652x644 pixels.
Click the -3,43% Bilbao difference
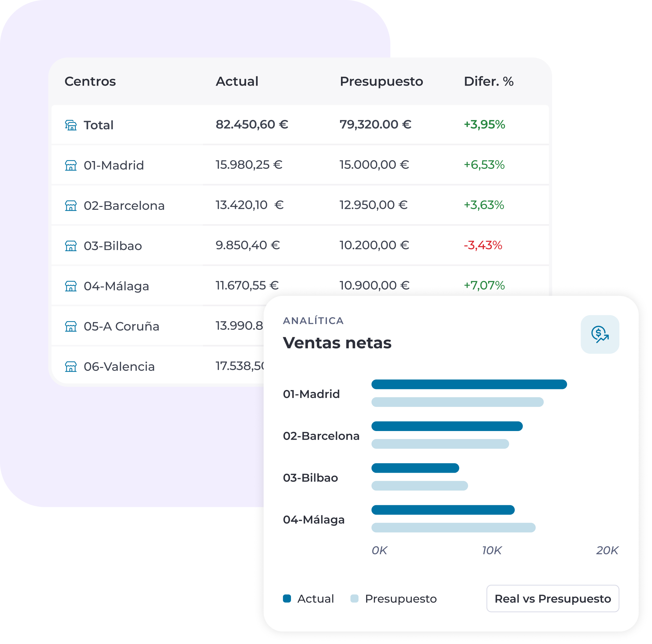pyautogui.click(x=483, y=245)
